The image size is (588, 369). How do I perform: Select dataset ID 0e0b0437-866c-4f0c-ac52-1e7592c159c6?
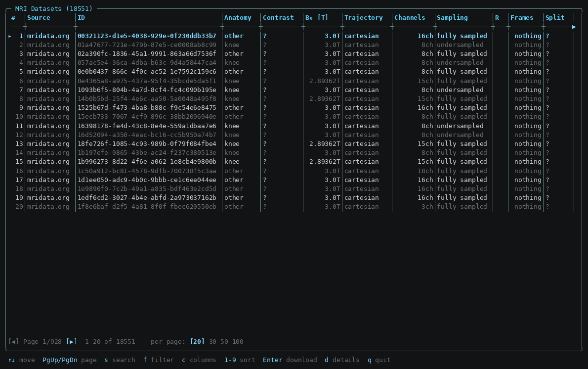click(x=147, y=72)
